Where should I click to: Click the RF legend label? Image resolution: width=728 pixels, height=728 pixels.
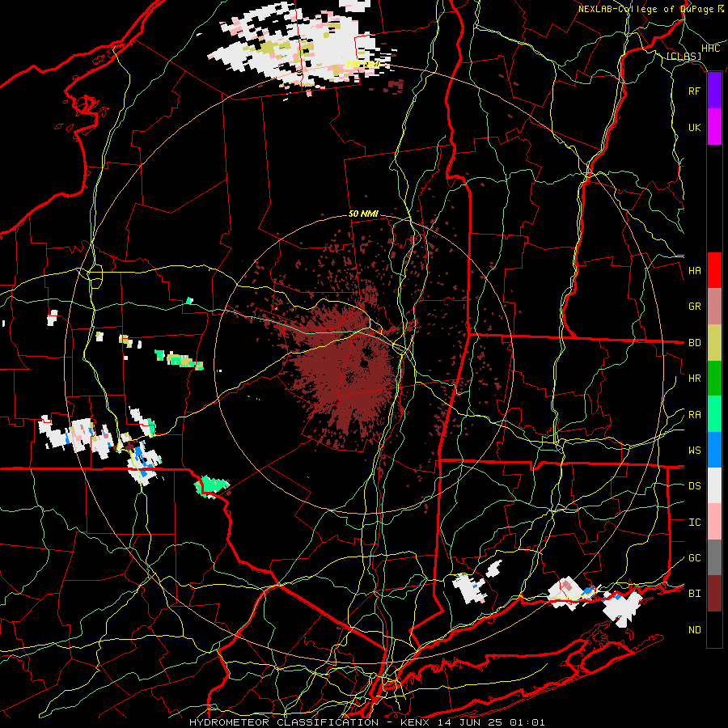(694, 91)
